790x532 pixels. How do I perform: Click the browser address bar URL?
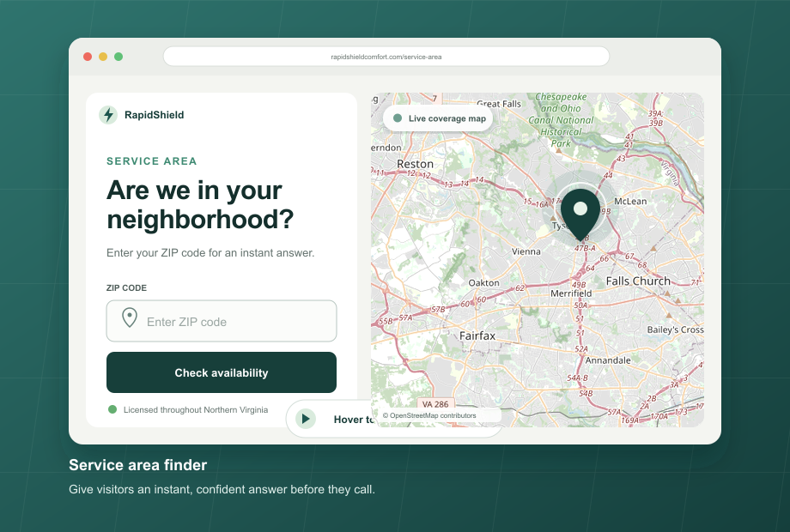[x=386, y=57]
